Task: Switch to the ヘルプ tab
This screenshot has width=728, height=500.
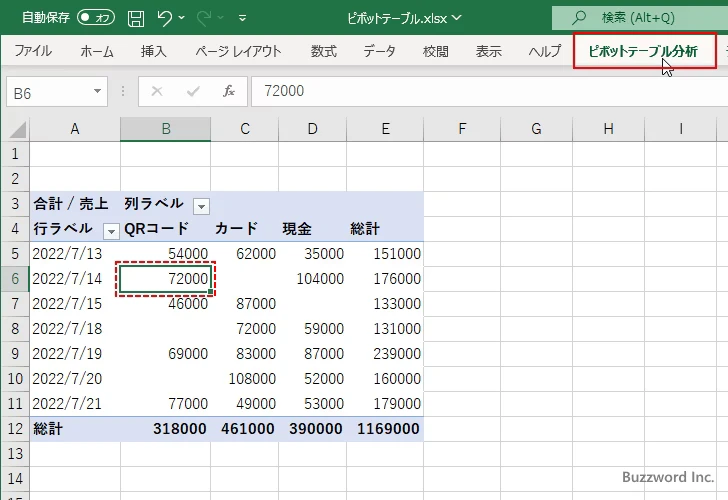Action: coord(545,51)
